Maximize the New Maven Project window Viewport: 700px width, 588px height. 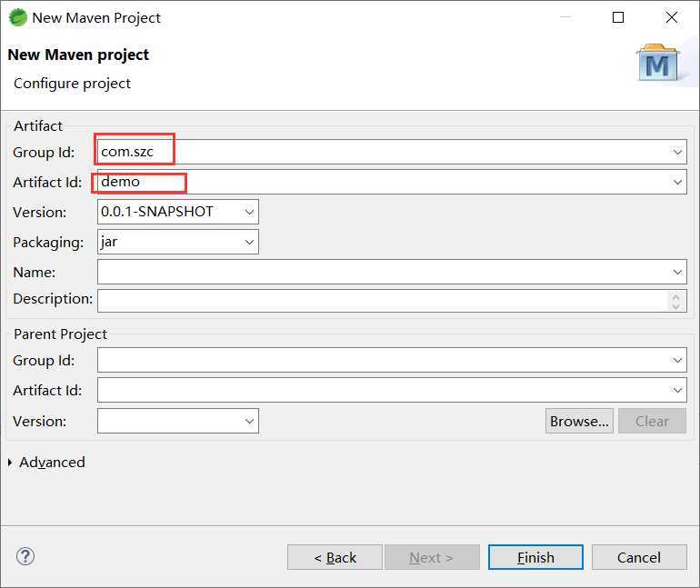click(618, 17)
